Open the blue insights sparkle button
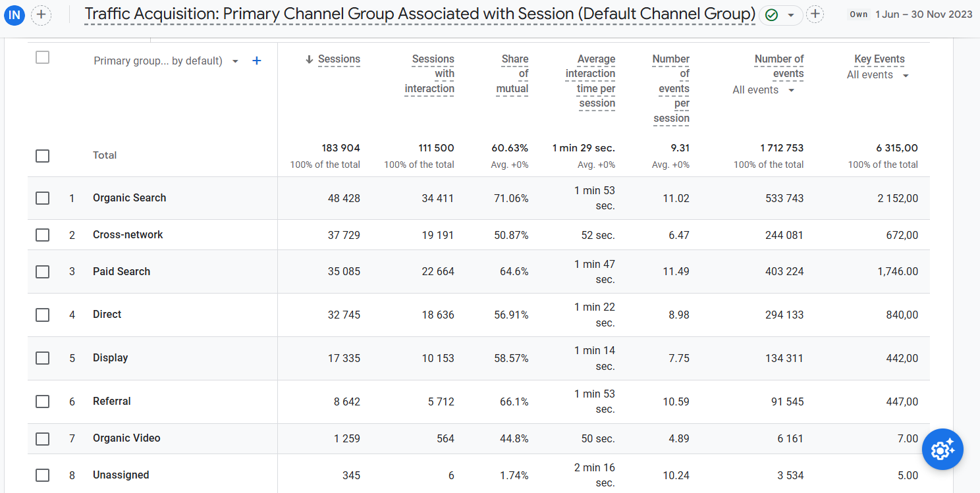Screen dimensions: 980x493 click(x=942, y=449)
